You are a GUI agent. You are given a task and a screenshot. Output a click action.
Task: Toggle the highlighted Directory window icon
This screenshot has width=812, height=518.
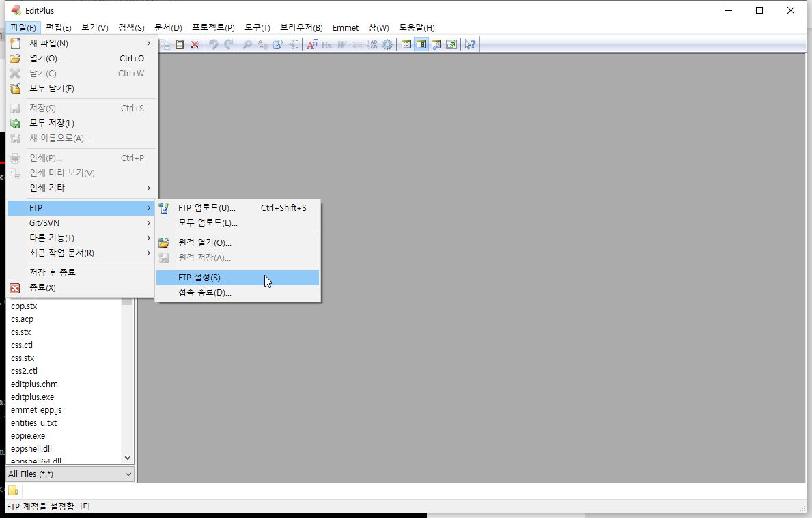tap(421, 44)
